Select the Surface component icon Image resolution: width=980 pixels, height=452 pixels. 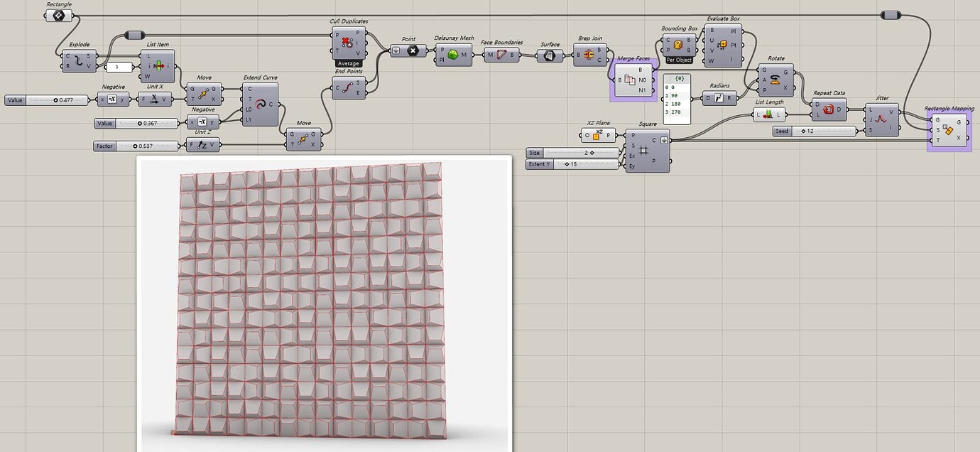[549, 55]
